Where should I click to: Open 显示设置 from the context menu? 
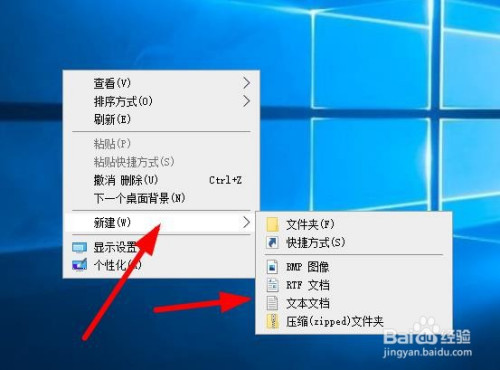point(161,248)
